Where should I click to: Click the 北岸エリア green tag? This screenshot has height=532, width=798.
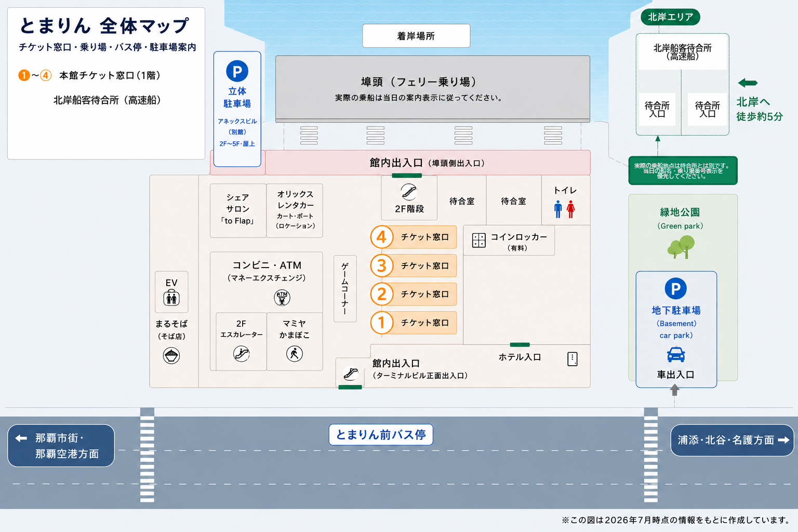point(670,17)
